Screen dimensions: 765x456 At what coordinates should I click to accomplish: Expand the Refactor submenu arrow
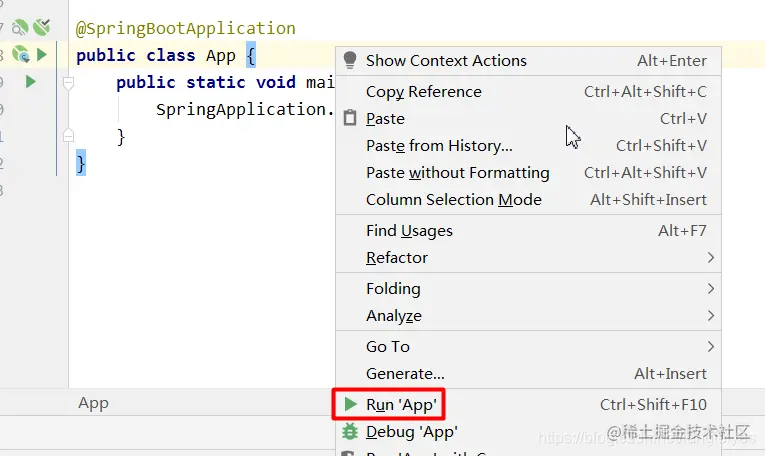click(711, 257)
